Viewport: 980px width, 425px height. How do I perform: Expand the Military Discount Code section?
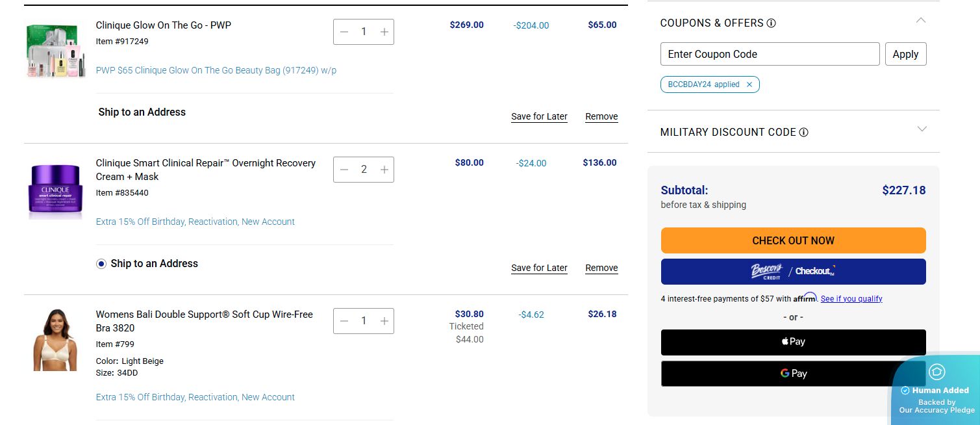point(922,129)
